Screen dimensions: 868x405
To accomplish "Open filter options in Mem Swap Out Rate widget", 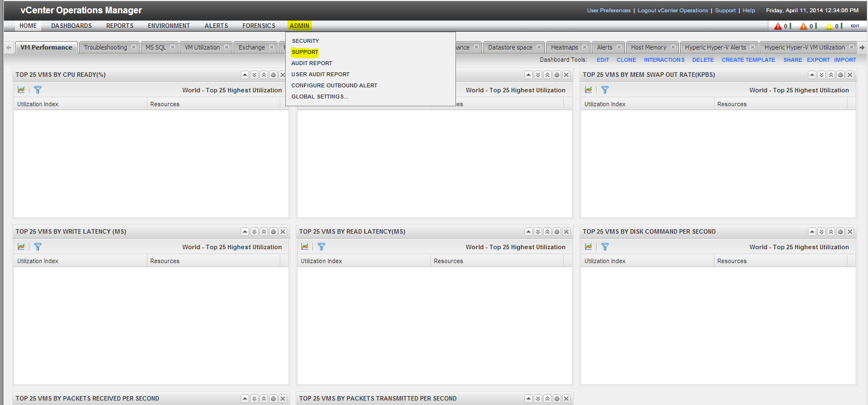I will click(605, 90).
